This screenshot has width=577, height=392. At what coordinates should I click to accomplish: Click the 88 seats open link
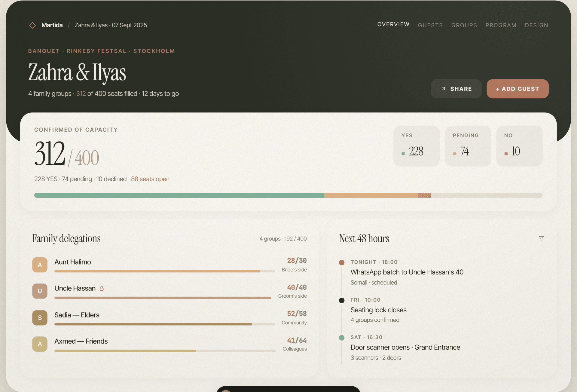coord(150,179)
